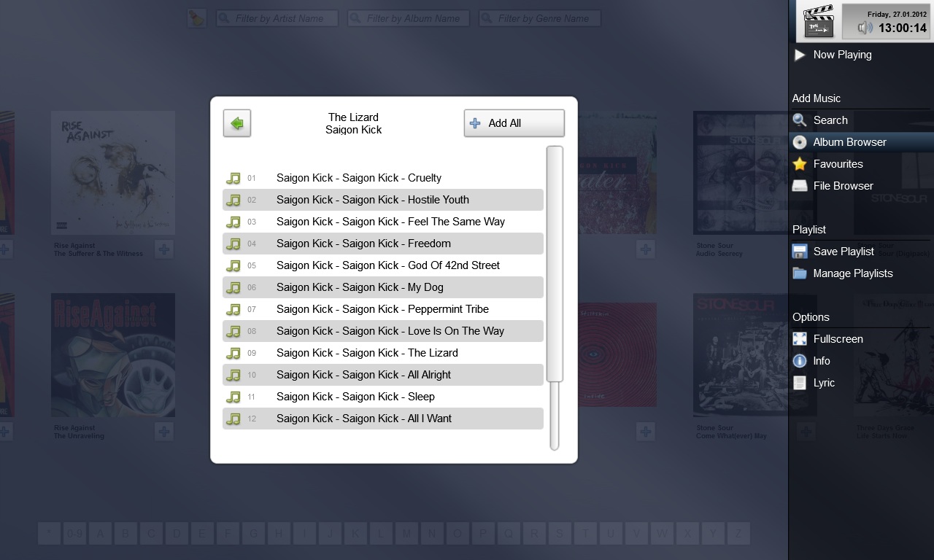Click the Add All button

[514, 123]
